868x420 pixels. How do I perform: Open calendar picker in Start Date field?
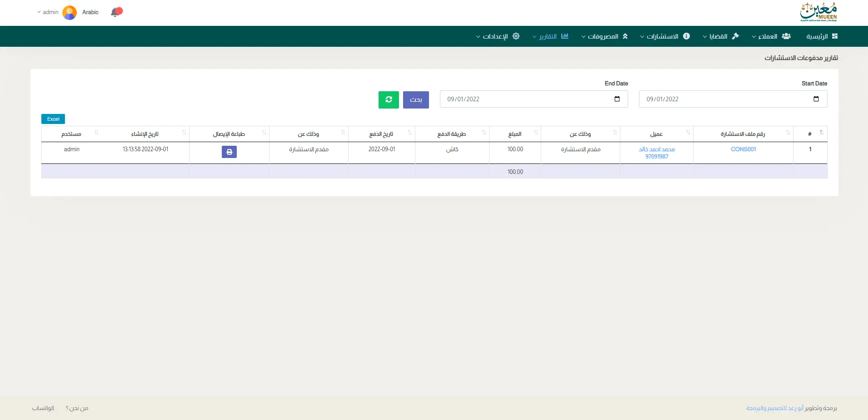[816, 99]
